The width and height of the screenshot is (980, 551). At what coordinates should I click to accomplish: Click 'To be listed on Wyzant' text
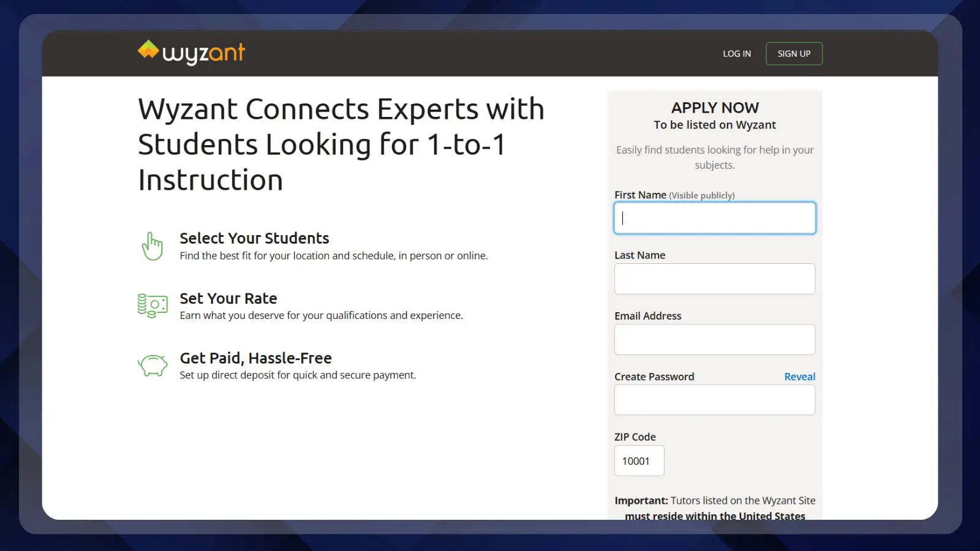pyautogui.click(x=715, y=125)
